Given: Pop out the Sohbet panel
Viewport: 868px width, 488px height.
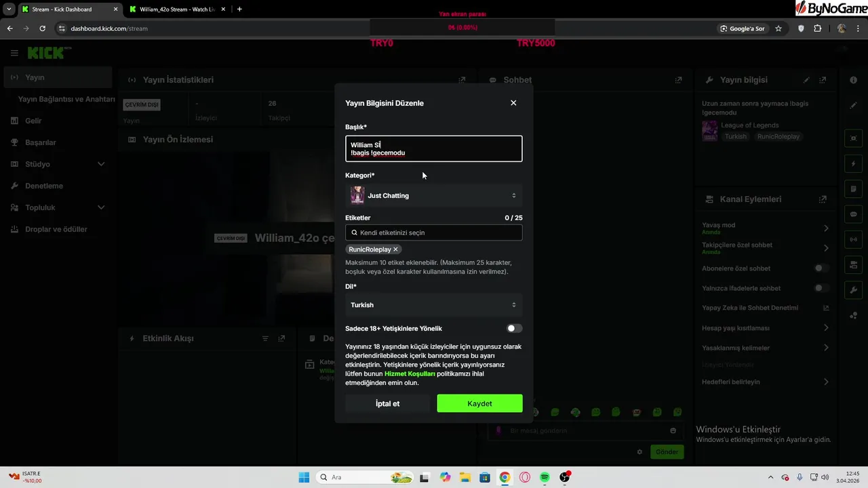Looking at the screenshot, I should point(678,80).
